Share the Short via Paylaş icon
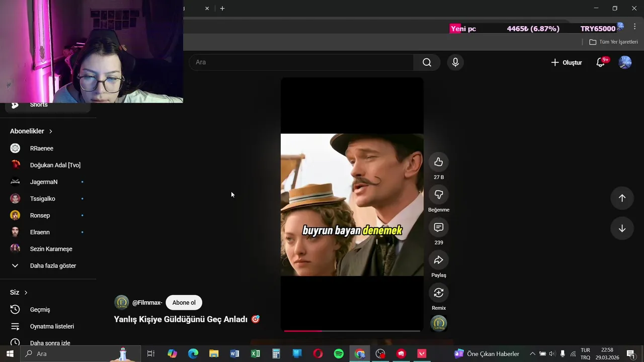 click(439, 260)
